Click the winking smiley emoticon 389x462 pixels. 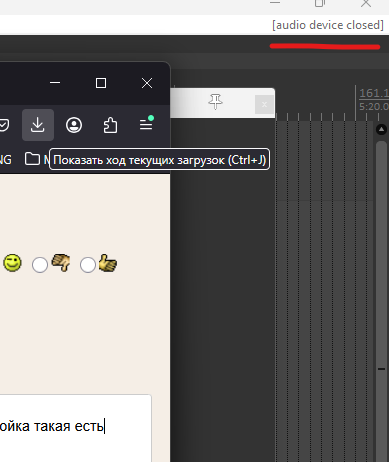[x=12, y=263]
